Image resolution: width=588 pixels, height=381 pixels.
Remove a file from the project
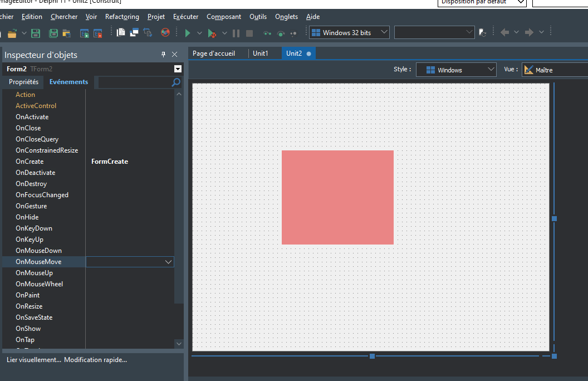click(98, 33)
